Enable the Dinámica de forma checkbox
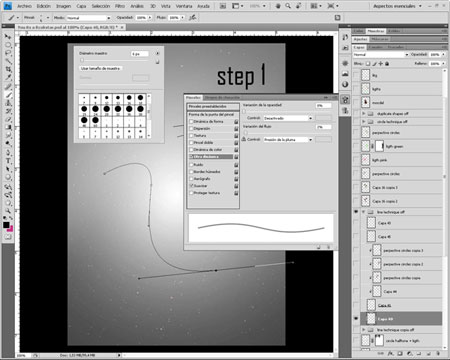Image resolution: width=450 pixels, height=360 pixels. [191, 122]
